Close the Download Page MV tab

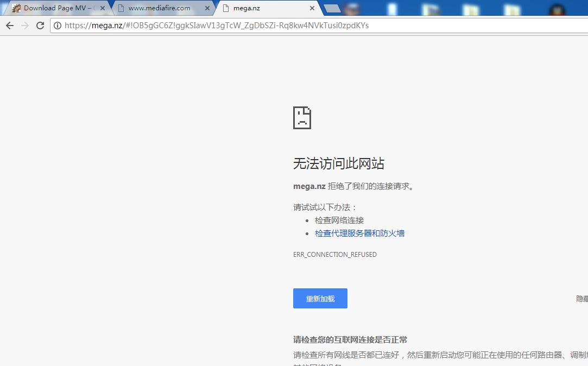tap(103, 8)
